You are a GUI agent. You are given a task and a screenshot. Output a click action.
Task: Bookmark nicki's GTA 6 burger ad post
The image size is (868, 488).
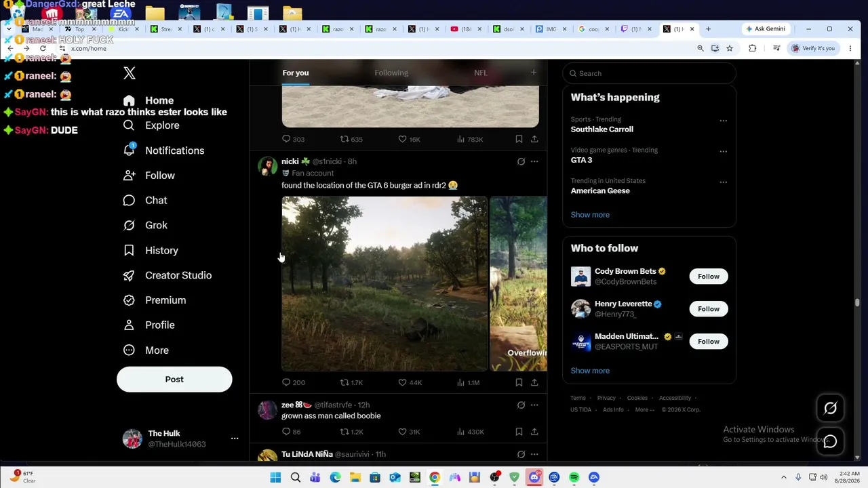[519, 382]
